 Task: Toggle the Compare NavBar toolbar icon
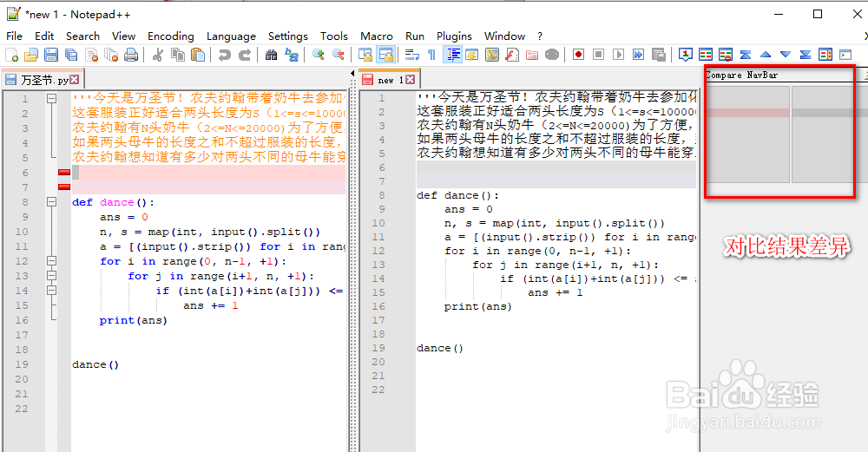[825, 54]
